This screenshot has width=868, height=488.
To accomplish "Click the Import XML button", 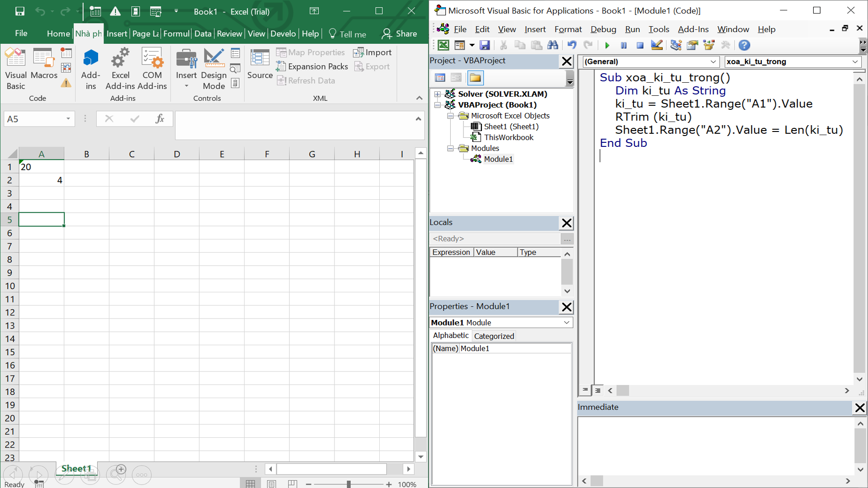I will tap(373, 52).
